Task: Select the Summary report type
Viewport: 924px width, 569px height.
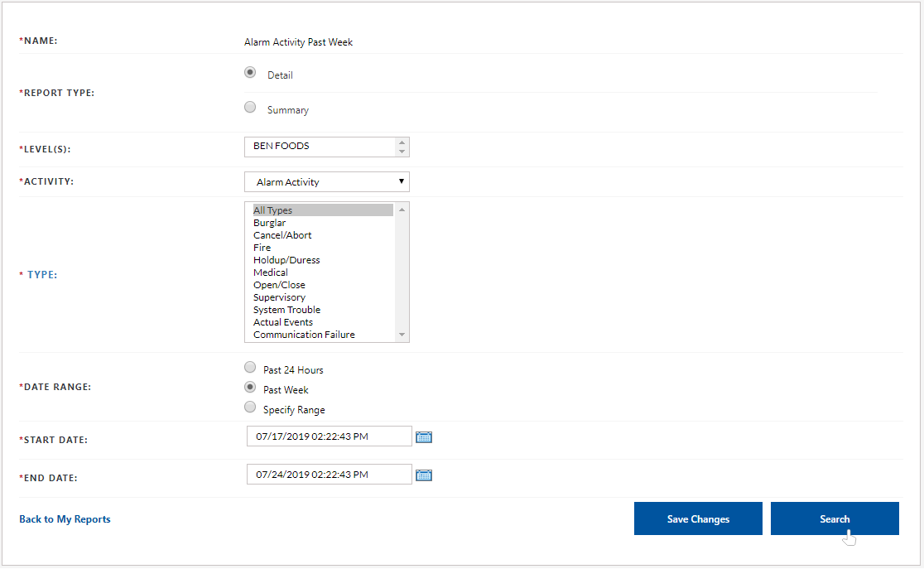Action: point(250,107)
